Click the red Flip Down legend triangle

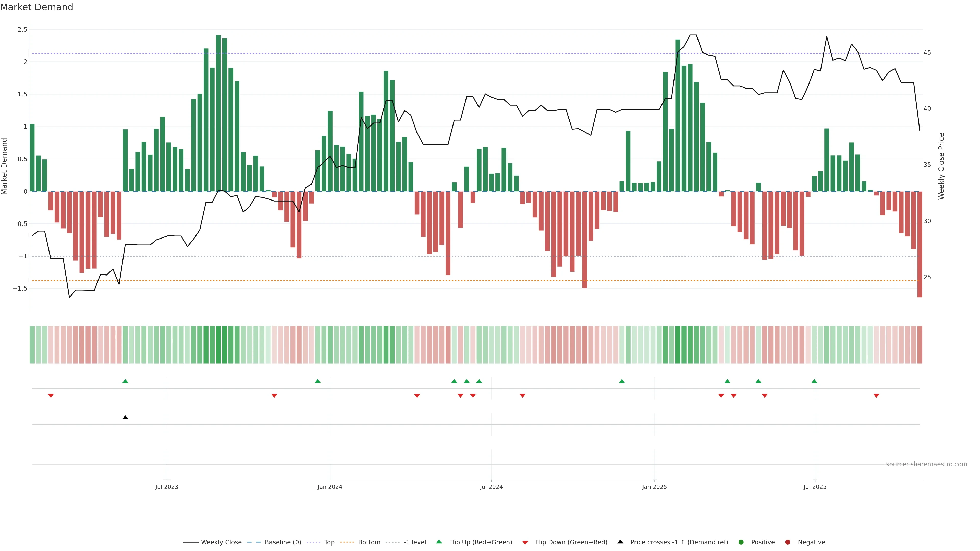[525, 542]
